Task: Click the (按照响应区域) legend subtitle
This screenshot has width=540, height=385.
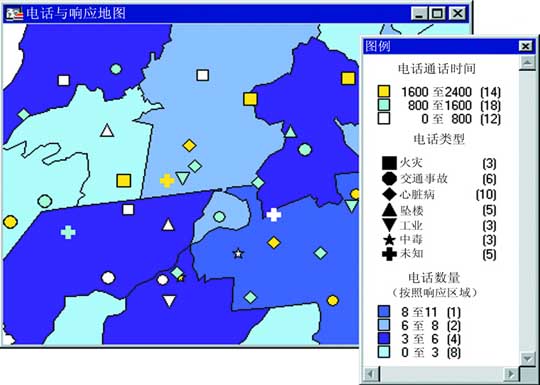Action: (x=435, y=293)
